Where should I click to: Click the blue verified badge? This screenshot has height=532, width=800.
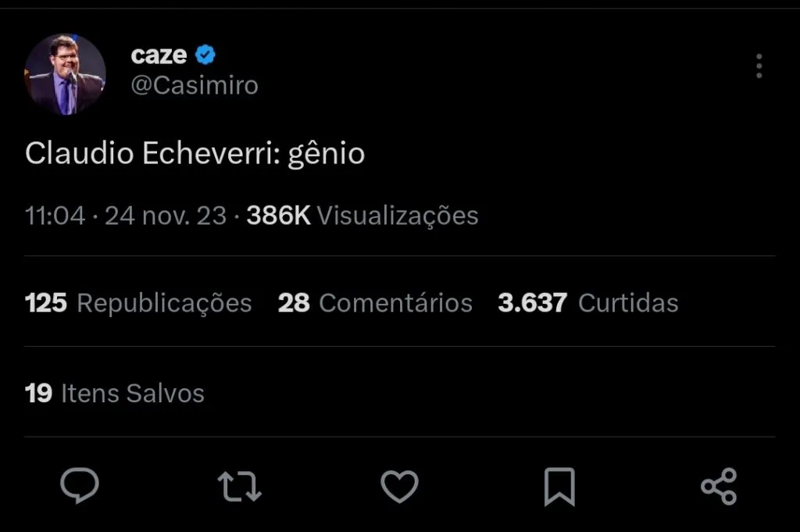click(x=205, y=55)
